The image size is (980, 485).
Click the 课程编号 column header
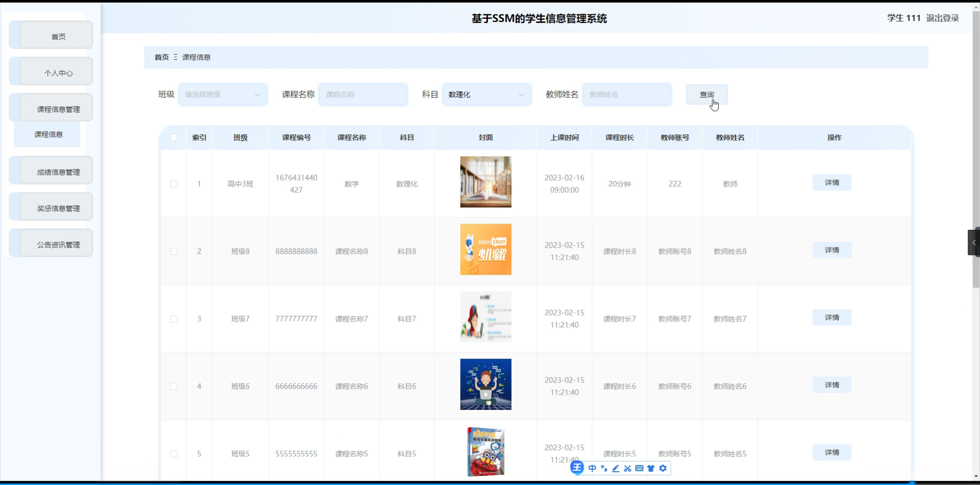[x=297, y=137]
